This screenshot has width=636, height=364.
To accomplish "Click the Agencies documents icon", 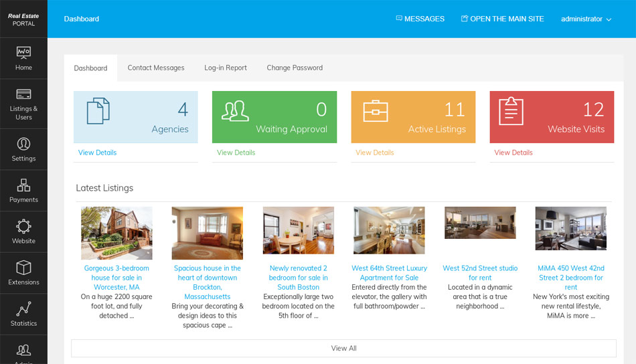I will (98, 111).
